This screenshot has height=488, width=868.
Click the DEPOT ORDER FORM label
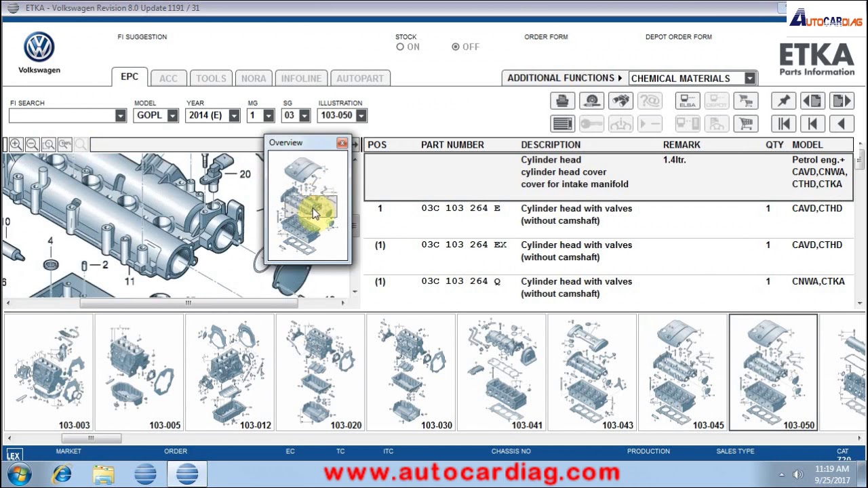pos(679,37)
